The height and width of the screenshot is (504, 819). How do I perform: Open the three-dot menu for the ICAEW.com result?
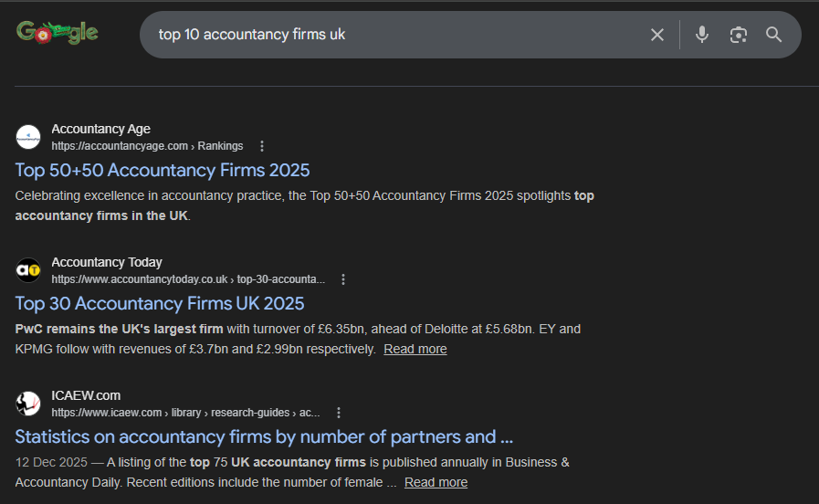coord(339,413)
